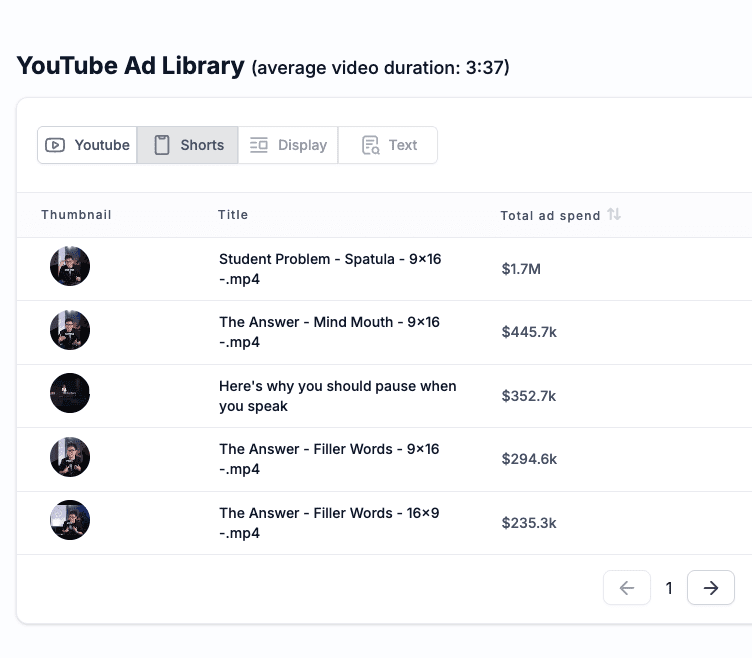Click the Shorts phone icon
The height and width of the screenshot is (658, 752).
162,145
